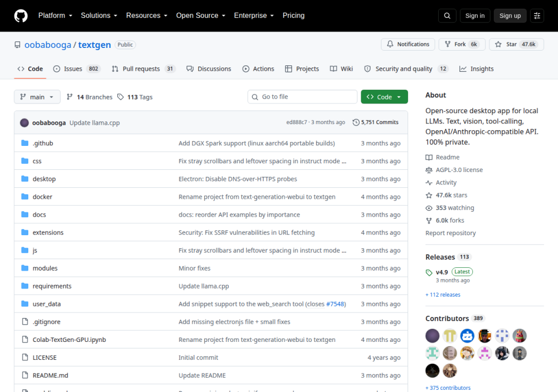Focus the Go to file search field
Screen dimensions: 558x392
[302, 97]
